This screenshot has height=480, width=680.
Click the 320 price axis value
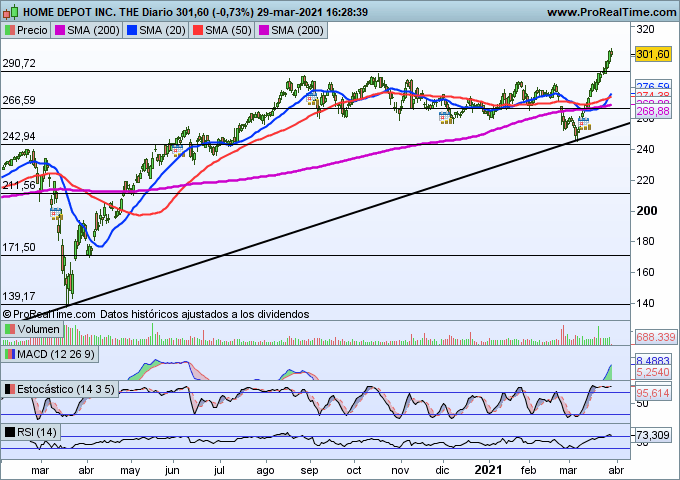tap(645, 29)
